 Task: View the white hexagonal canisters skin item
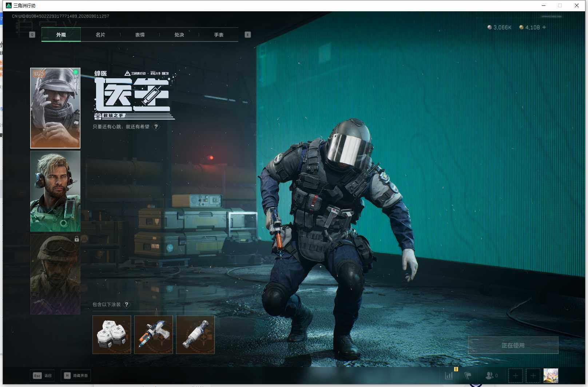112,335
